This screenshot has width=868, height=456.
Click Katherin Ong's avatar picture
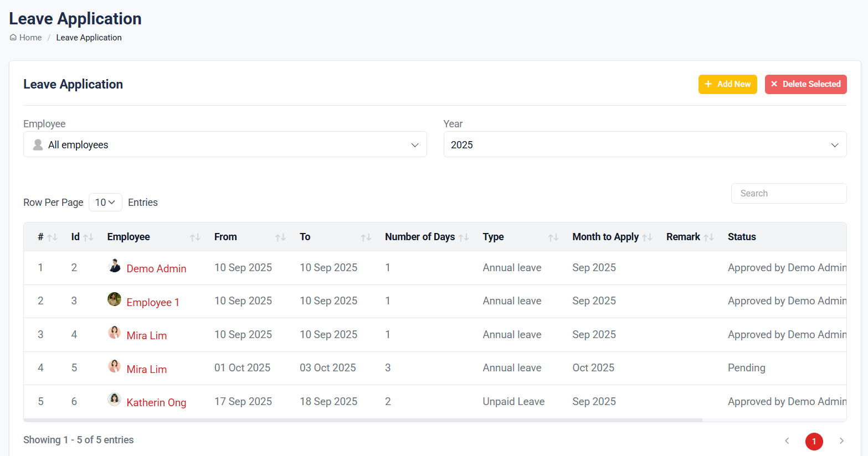click(114, 400)
